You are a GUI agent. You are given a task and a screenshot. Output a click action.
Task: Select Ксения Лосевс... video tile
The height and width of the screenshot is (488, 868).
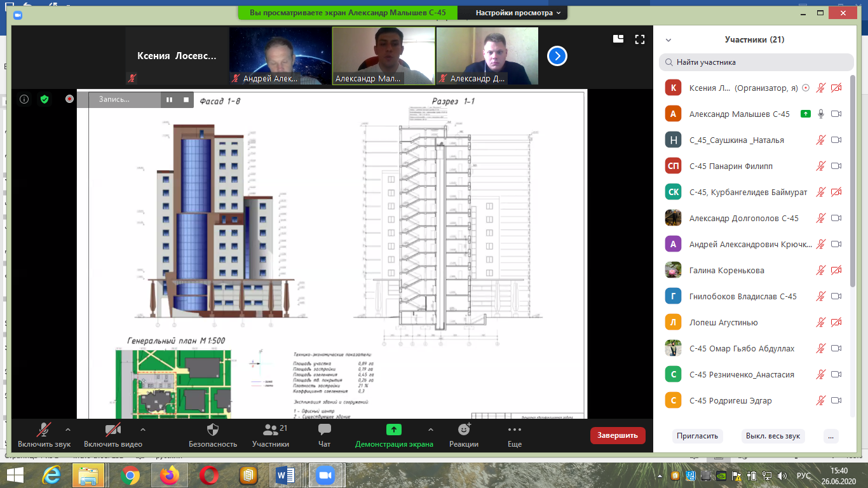pos(177,56)
